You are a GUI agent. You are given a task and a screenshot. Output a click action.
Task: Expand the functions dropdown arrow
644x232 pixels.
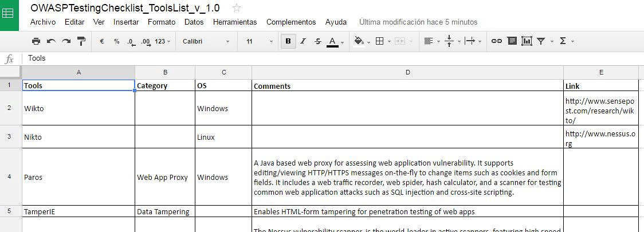[x=572, y=41]
